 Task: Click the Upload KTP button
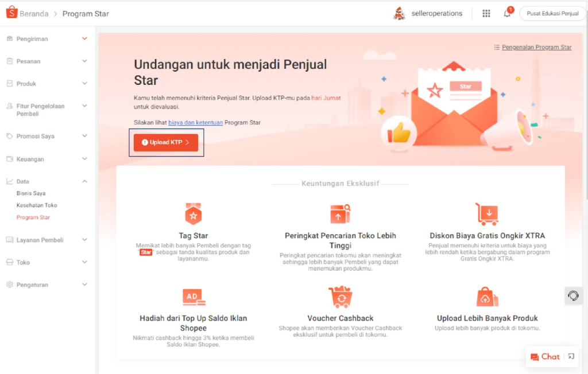coord(166,142)
